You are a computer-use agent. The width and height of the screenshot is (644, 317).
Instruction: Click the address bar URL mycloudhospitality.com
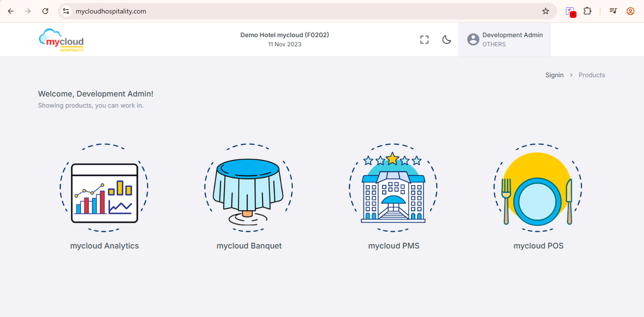[111, 11]
